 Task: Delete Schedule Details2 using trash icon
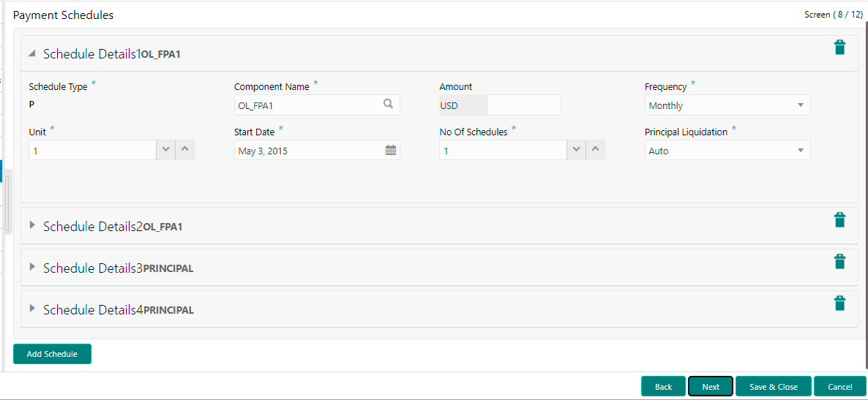pyautogui.click(x=839, y=219)
